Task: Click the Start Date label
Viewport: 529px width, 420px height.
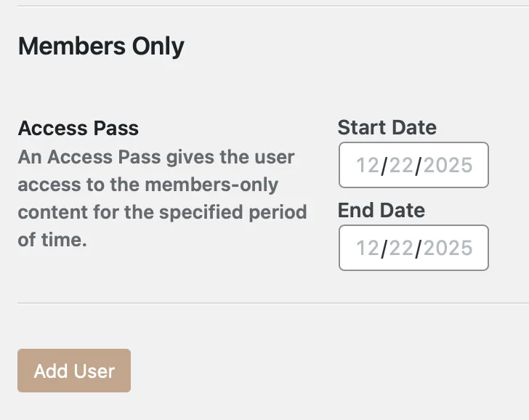Action: coord(387,128)
